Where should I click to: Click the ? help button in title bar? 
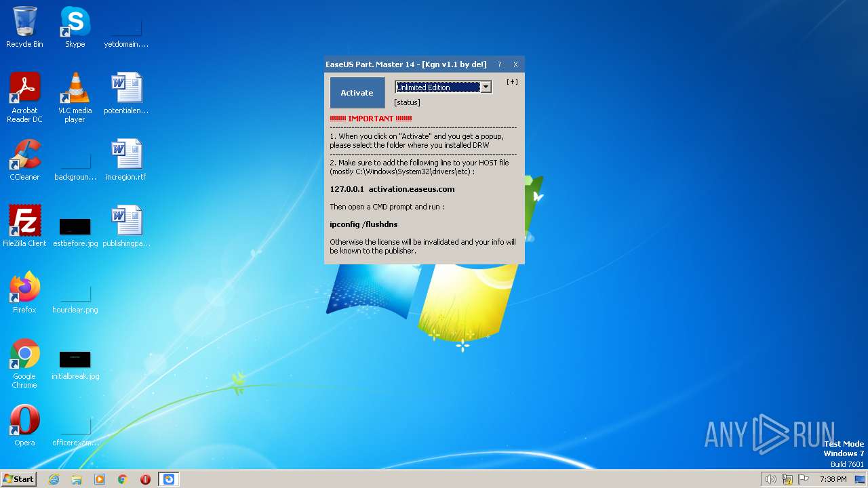click(x=500, y=65)
